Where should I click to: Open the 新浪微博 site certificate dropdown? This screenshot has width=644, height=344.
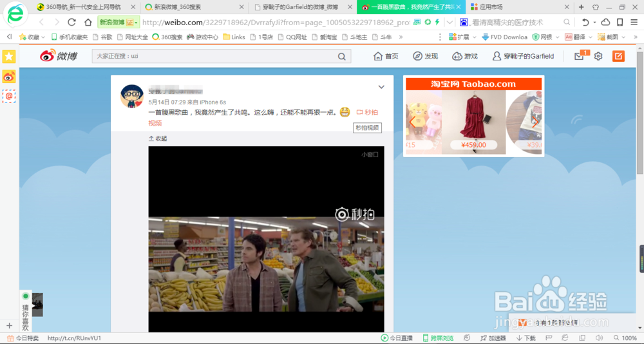click(x=118, y=22)
